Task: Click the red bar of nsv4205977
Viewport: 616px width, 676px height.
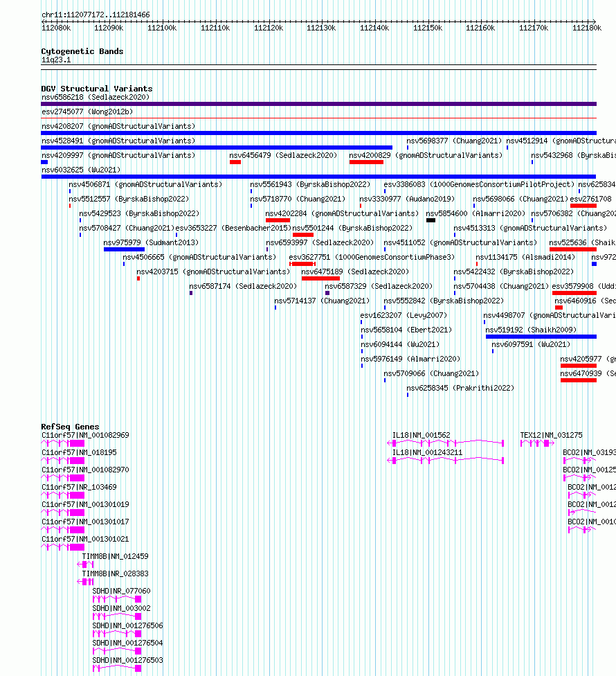Action: [x=579, y=366]
